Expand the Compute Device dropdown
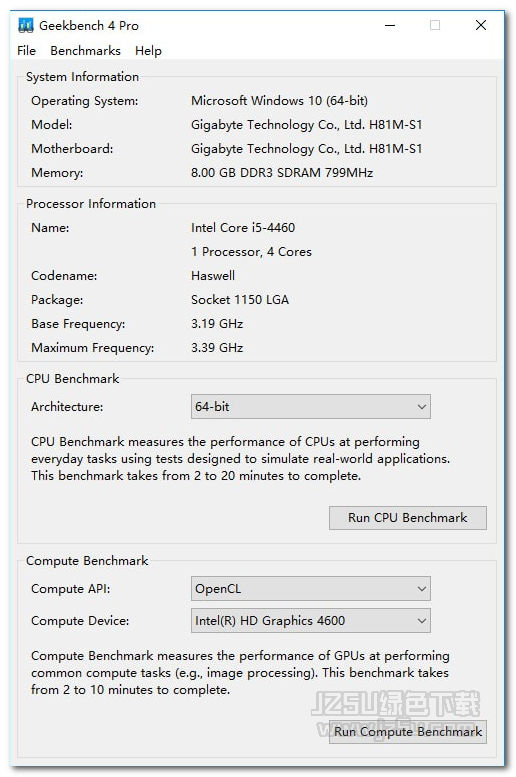Screen dimensions: 516x777 coord(311,620)
